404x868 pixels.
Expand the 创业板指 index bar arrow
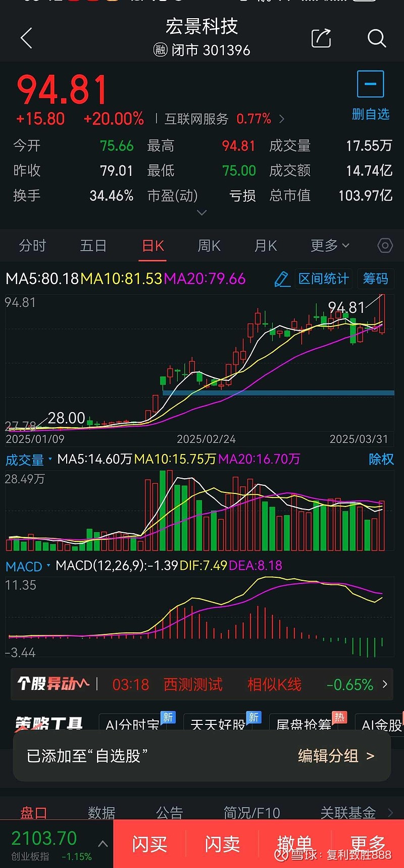coord(103,844)
